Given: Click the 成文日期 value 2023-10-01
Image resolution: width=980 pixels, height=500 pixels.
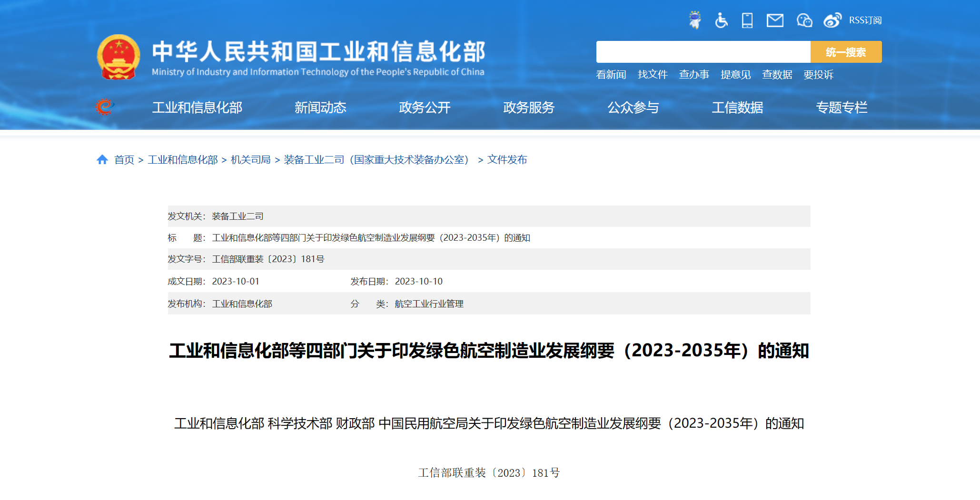Looking at the screenshot, I should point(236,282).
